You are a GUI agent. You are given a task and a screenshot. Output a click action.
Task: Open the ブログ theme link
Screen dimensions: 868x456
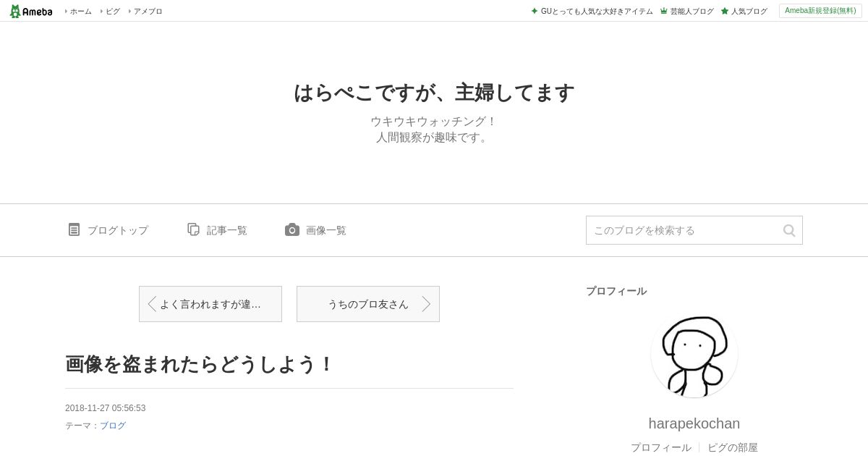pos(113,426)
